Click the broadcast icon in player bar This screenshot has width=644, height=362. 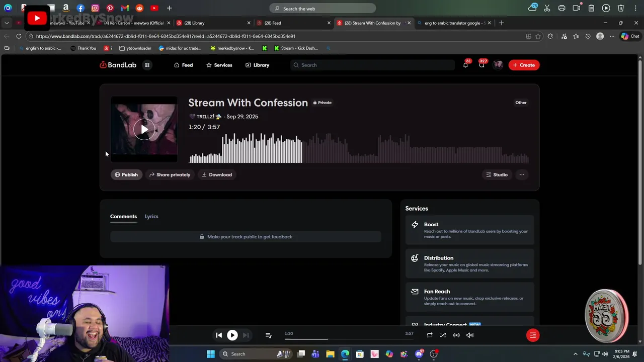pos(456,335)
